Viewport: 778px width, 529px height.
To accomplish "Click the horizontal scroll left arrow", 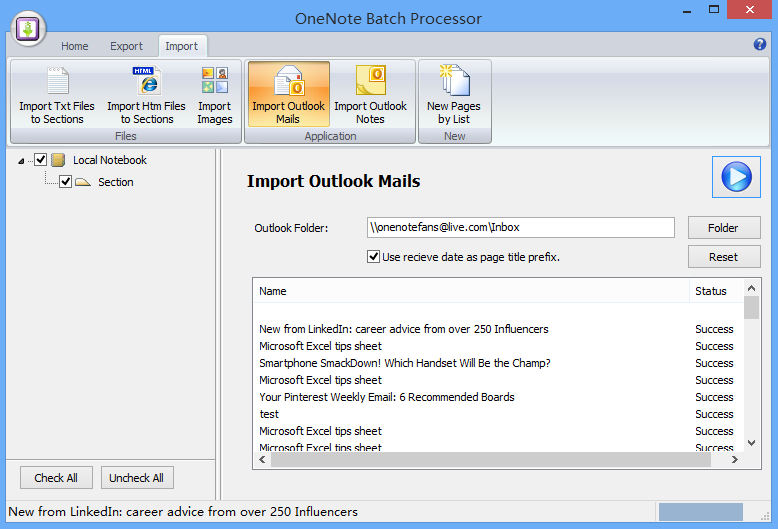I will [x=262, y=460].
